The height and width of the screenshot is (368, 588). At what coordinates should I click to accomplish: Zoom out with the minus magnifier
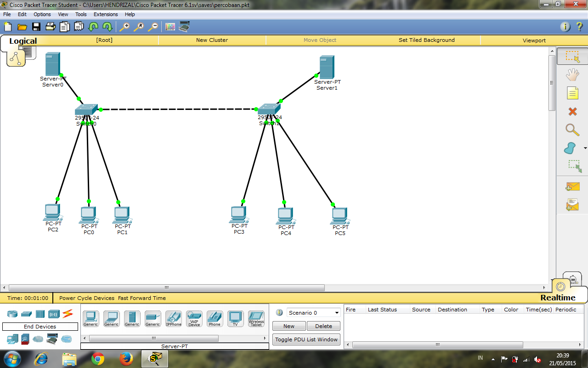(153, 27)
